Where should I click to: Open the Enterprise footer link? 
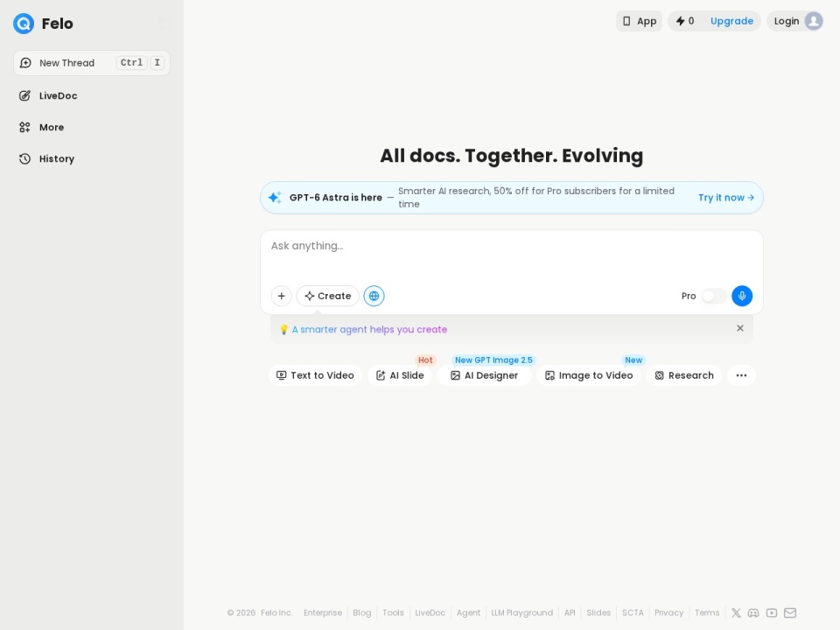click(323, 612)
